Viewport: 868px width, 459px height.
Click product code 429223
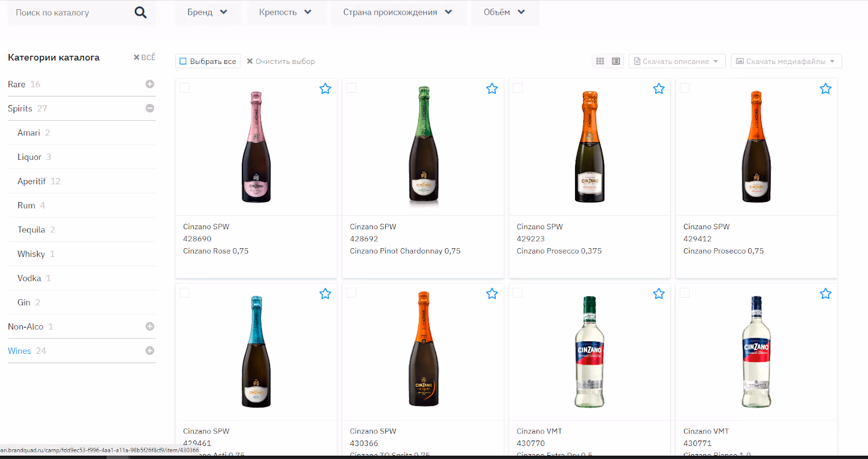pos(531,238)
